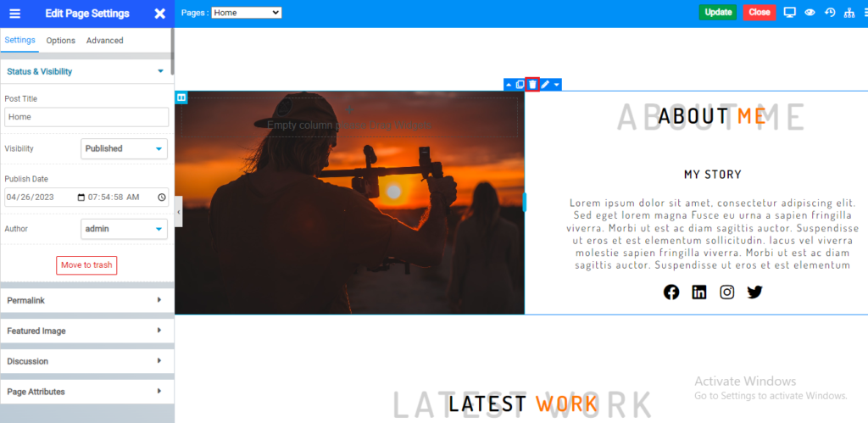Open the Visibility dropdown set to Published
The width and height of the screenshot is (868, 423).
click(x=124, y=148)
